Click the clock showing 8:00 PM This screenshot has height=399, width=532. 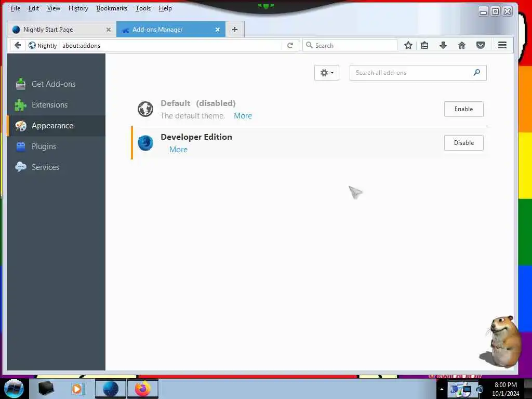click(506, 385)
